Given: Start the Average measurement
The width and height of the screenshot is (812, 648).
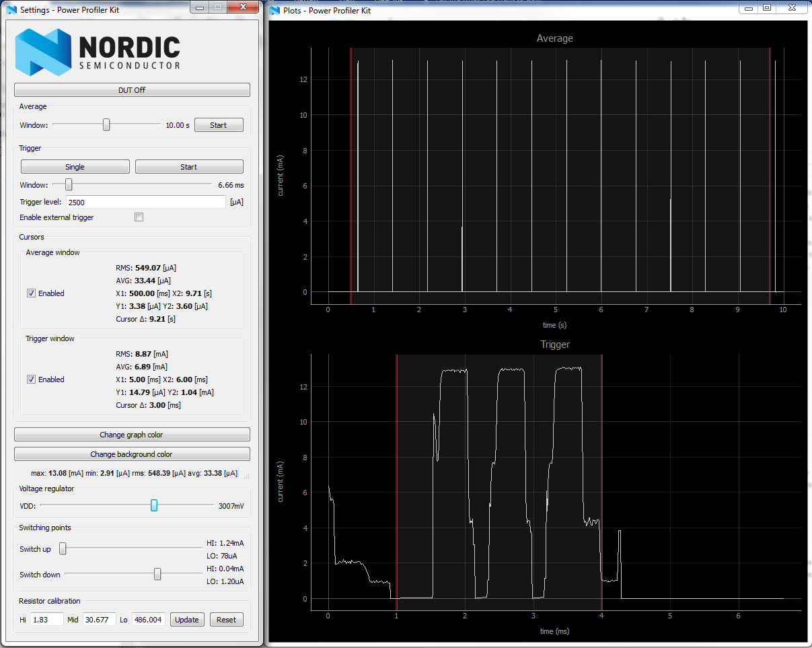Looking at the screenshot, I should point(219,125).
